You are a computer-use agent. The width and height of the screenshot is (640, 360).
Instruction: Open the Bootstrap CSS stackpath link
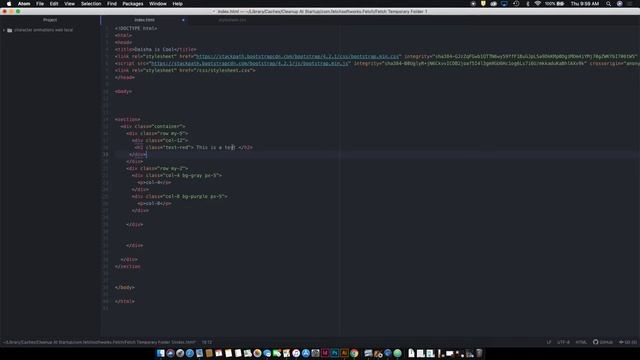click(x=297, y=56)
